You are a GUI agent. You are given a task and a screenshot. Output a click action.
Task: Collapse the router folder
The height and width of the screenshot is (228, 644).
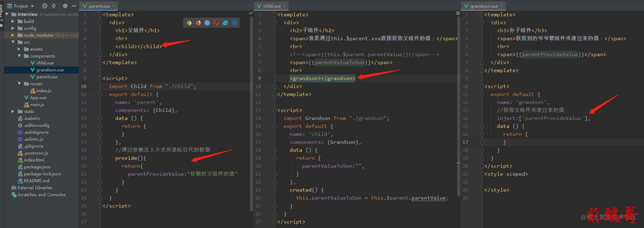tap(19, 84)
